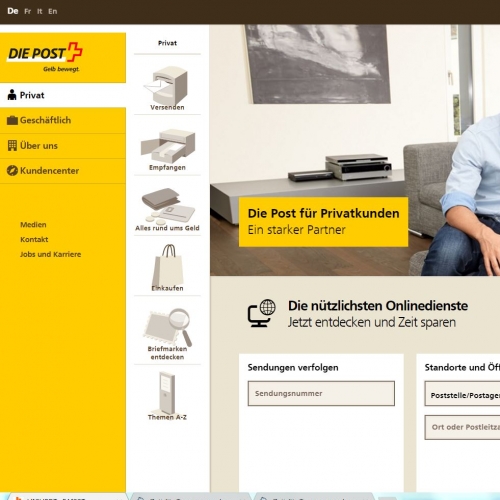Click the Sendungsnummer input field
500x500 pixels.
click(321, 394)
